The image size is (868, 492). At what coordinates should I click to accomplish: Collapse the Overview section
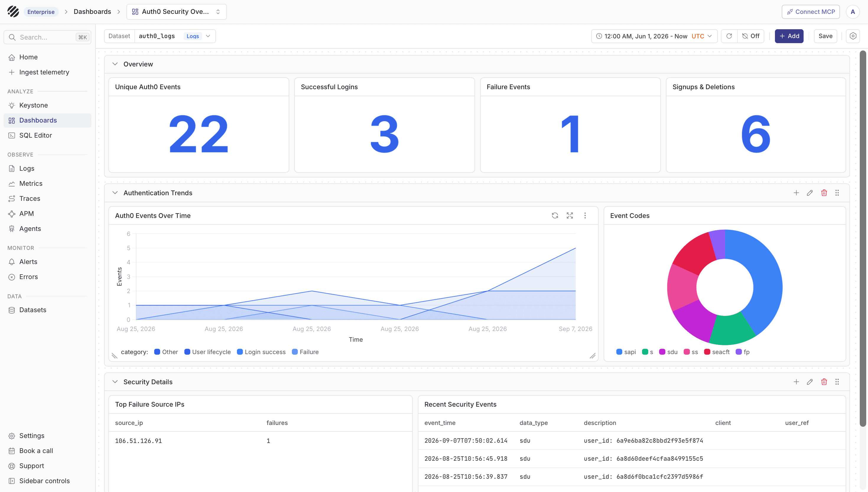pyautogui.click(x=115, y=64)
